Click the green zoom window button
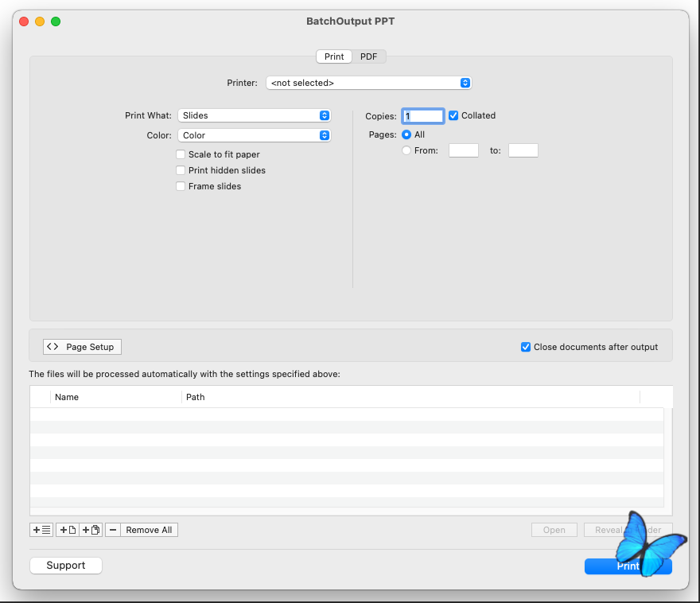This screenshot has height=603, width=700. point(56,21)
